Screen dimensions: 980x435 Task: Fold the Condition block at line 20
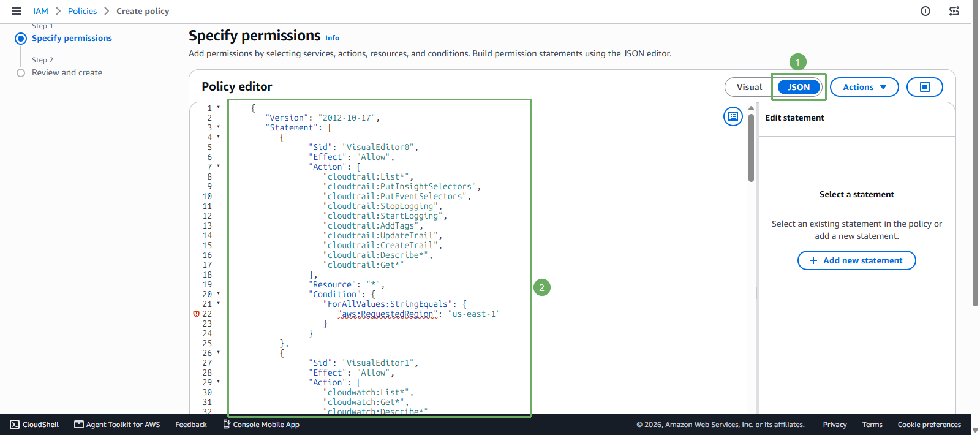(219, 294)
